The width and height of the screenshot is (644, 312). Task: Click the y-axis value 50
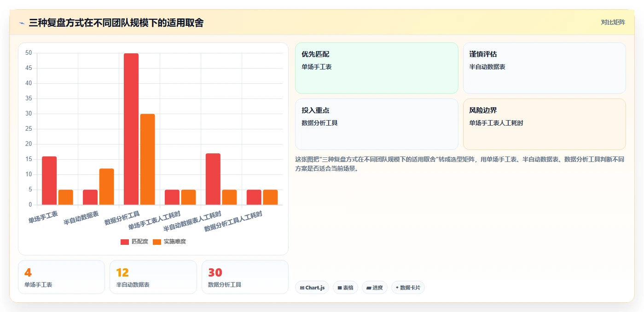tap(29, 53)
